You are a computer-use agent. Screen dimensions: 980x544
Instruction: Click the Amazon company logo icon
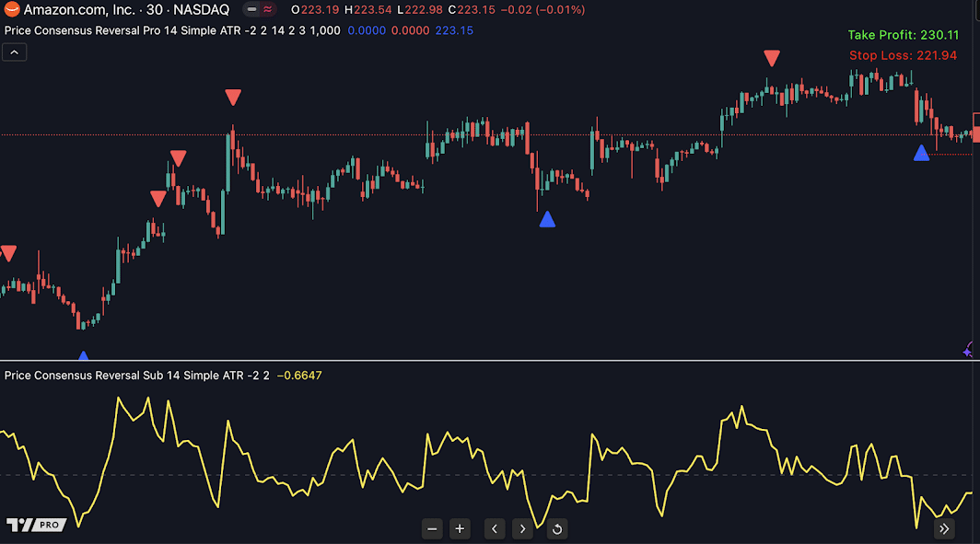[x=12, y=10]
